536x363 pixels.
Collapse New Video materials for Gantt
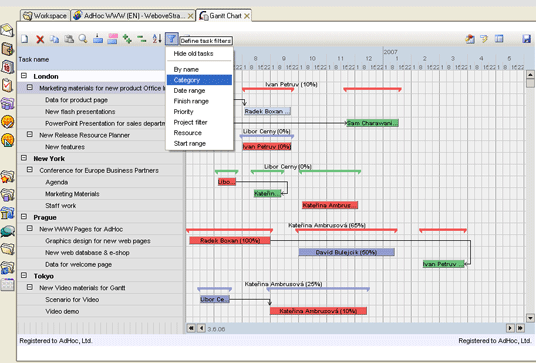coord(30,287)
